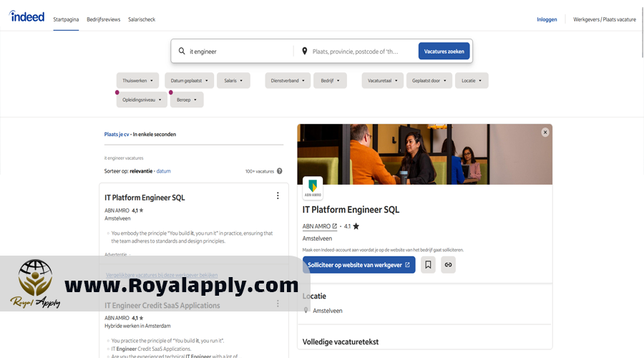This screenshot has width=644, height=358.
Task: Open options menu for IT Platform Engineer SQL card
Action: pyautogui.click(x=278, y=195)
